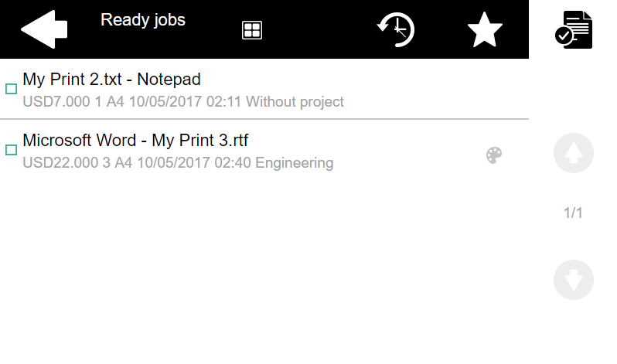
Task: Check the box for My Print 2.txt
Action: pyautogui.click(x=12, y=89)
